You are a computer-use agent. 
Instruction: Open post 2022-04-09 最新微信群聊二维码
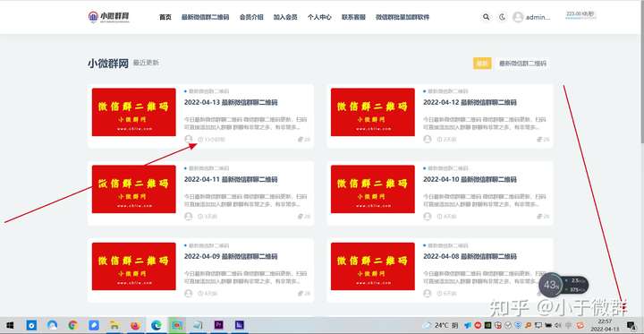pyautogui.click(x=231, y=257)
